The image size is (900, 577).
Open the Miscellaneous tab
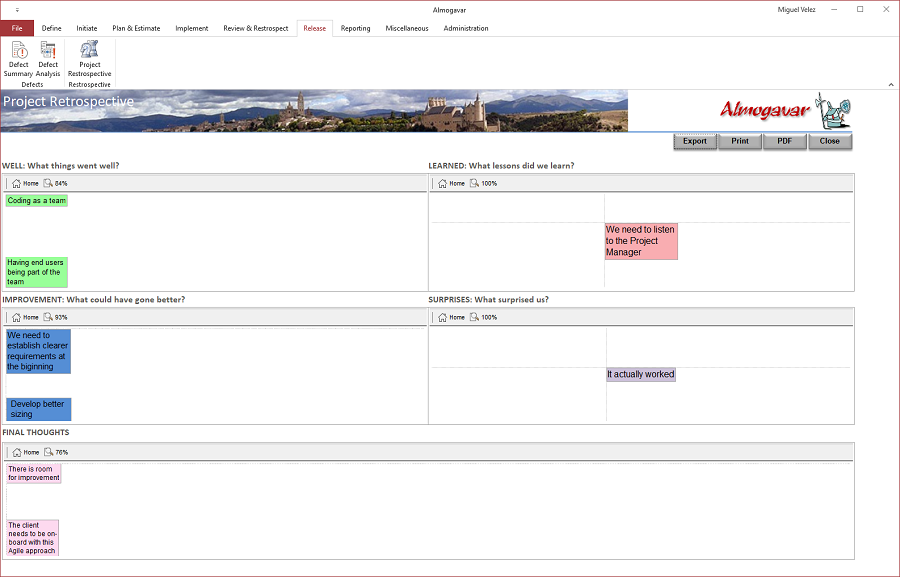pyautogui.click(x=407, y=28)
